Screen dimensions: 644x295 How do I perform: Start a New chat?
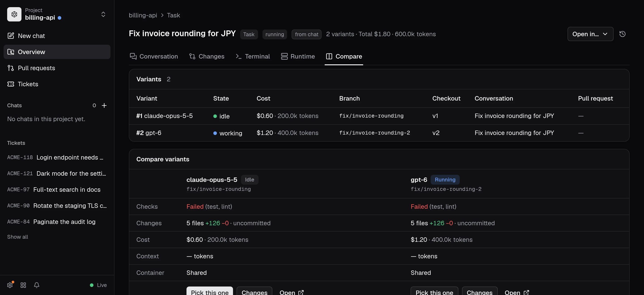pos(57,36)
